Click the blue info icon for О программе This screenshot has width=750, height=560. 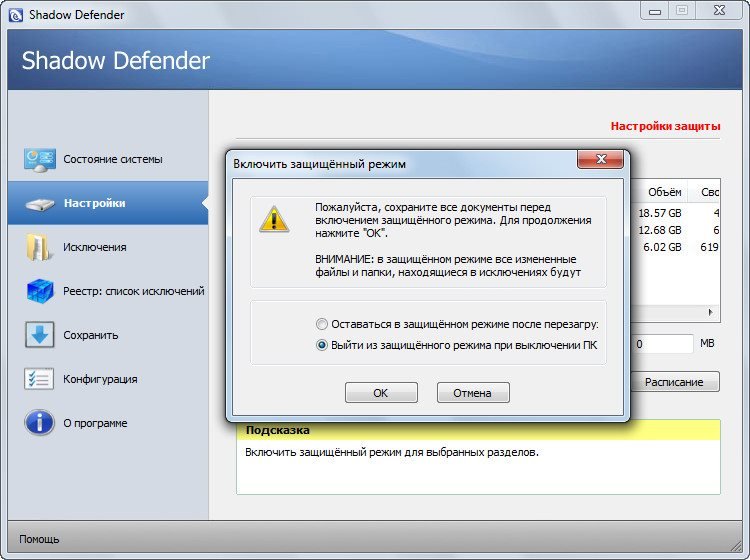tap(39, 423)
